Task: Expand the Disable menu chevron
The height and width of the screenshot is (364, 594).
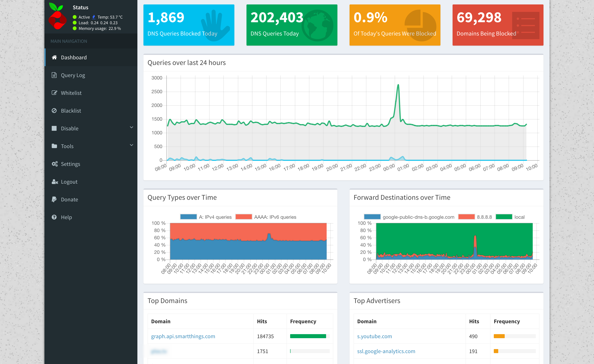Action: (x=131, y=127)
